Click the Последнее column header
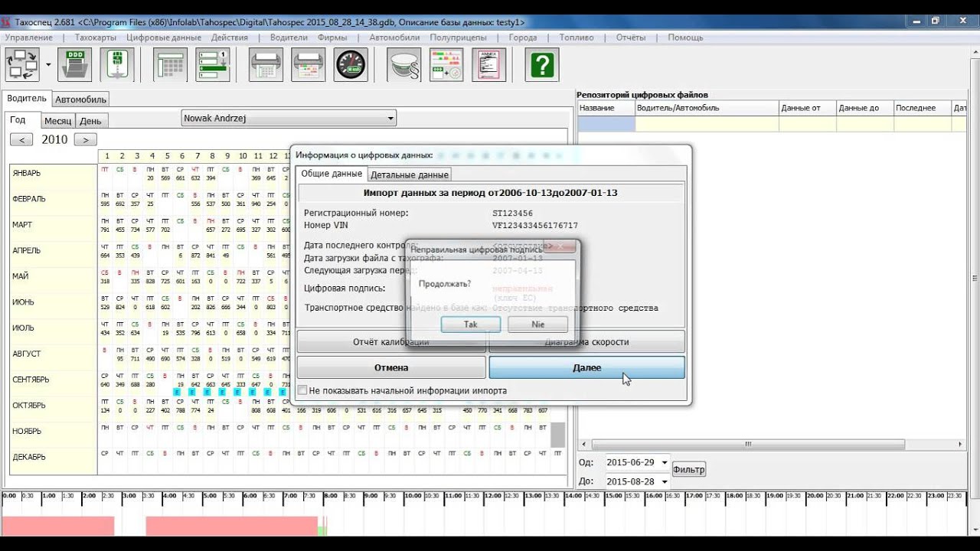The image size is (980, 551). tap(923, 108)
